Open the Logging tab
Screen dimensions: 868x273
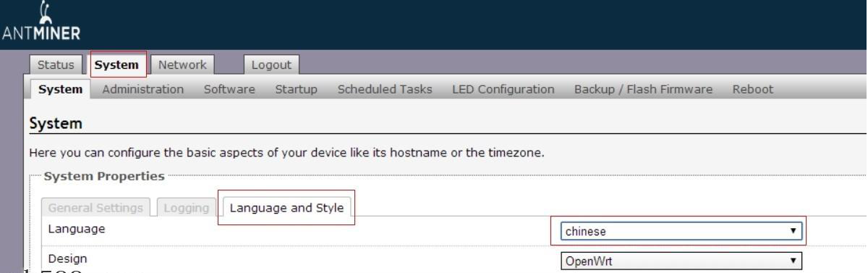click(x=185, y=208)
